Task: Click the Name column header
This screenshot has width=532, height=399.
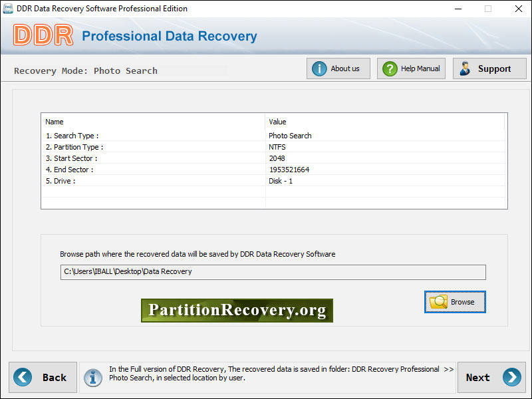Action: tap(55, 122)
